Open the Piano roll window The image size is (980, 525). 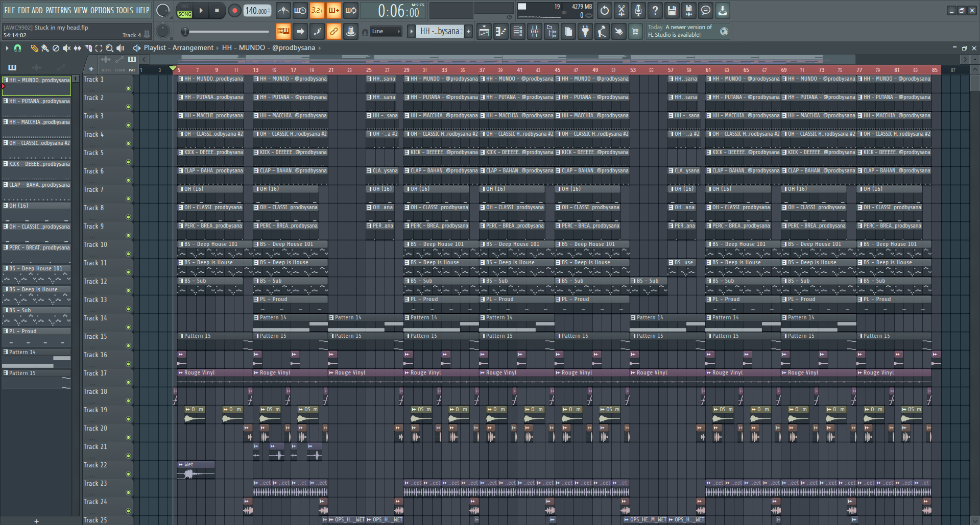(501, 32)
